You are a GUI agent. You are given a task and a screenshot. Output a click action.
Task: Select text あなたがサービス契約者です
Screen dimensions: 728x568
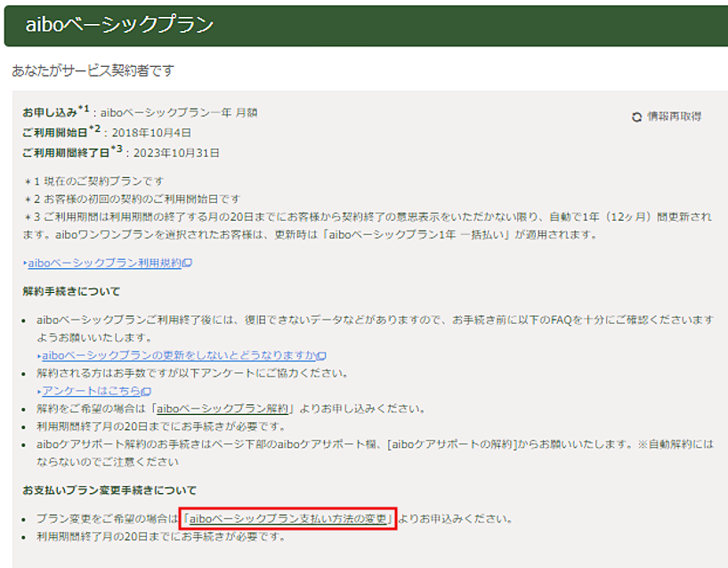pos(93,70)
